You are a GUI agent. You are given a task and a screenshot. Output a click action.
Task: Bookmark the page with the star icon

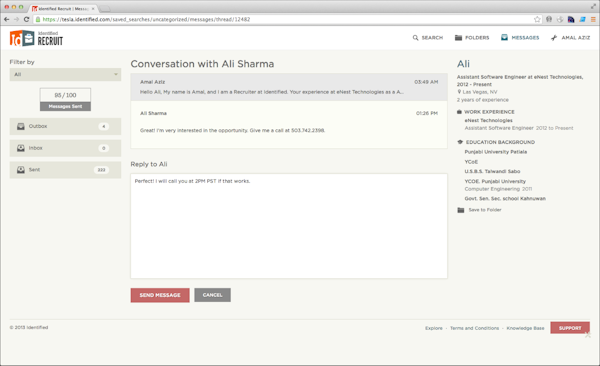coord(537,19)
